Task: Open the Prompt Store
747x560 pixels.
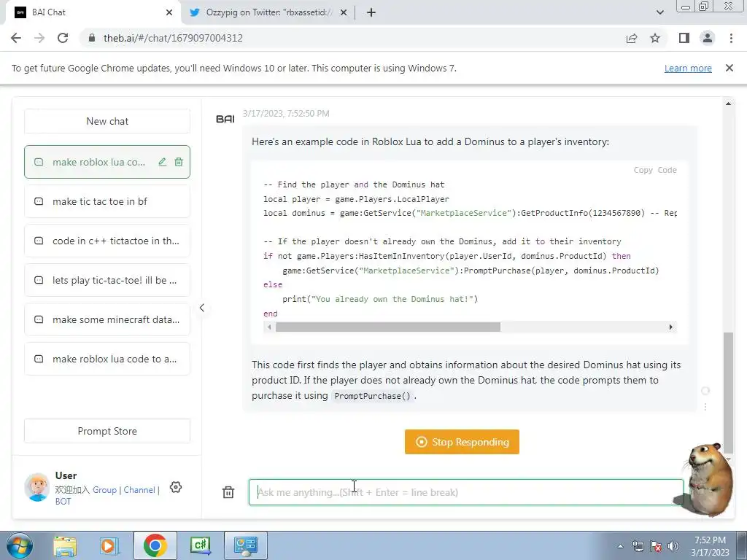Action: (x=107, y=431)
